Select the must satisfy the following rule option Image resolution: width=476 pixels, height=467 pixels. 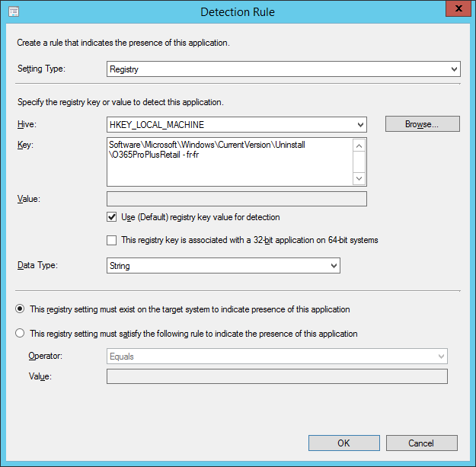(20, 334)
